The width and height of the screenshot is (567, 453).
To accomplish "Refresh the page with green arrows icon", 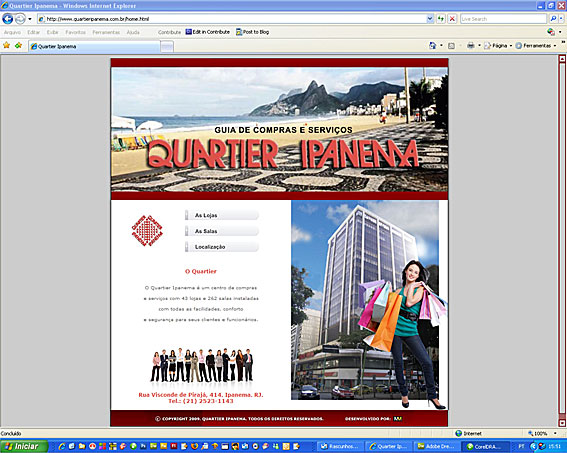I will (x=441, y=19).
